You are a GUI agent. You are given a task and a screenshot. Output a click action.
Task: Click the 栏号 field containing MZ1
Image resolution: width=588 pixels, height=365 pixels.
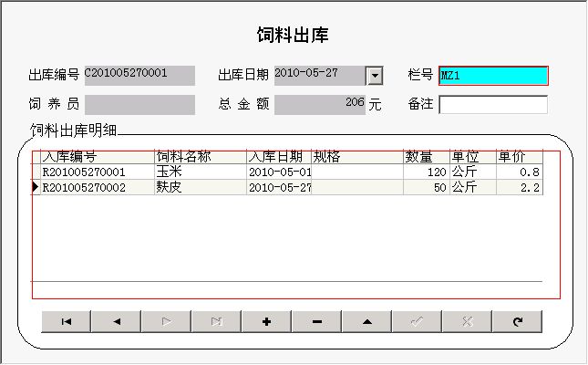pyautogui.click(x=493, y=76)
